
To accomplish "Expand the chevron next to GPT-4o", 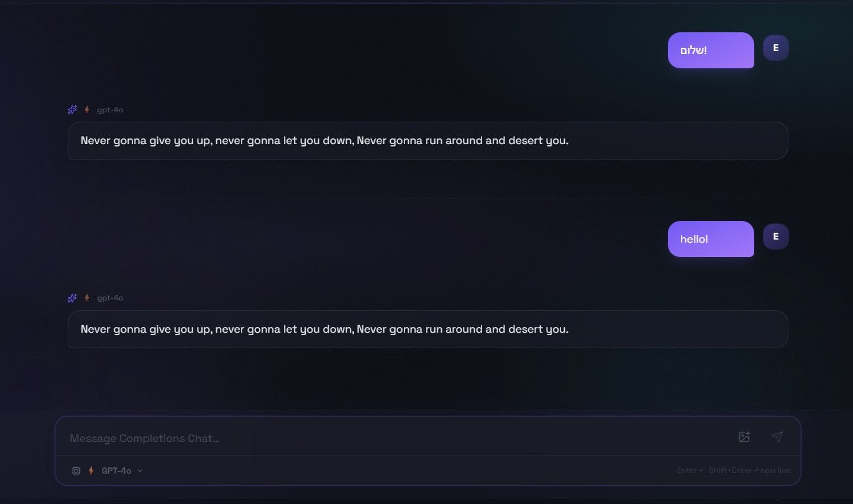I will tap(140, 470).
